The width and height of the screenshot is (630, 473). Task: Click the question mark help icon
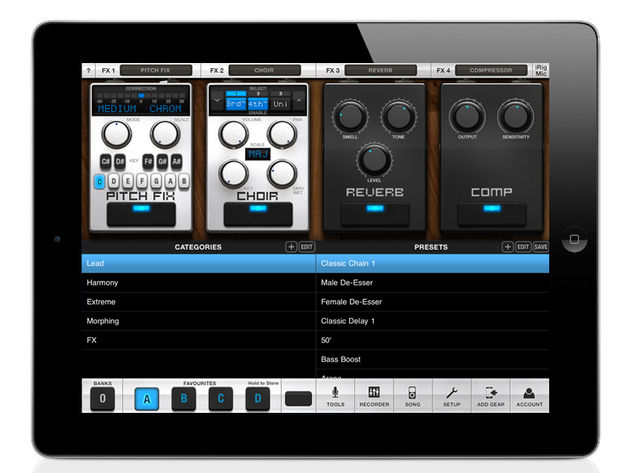pos(88,70)
